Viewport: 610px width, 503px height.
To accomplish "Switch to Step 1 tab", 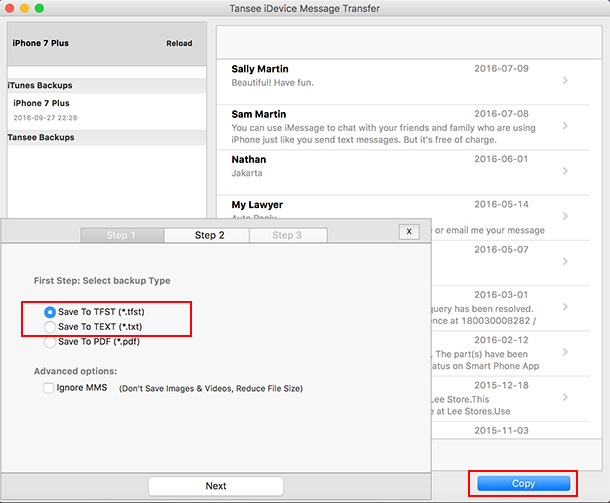I will click(121, 235).
